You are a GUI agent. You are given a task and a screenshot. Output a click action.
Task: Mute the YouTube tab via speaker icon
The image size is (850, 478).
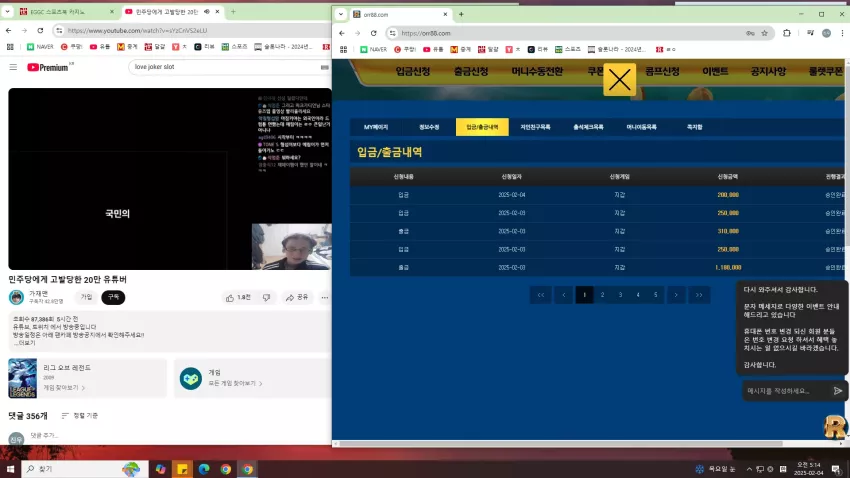207,11
